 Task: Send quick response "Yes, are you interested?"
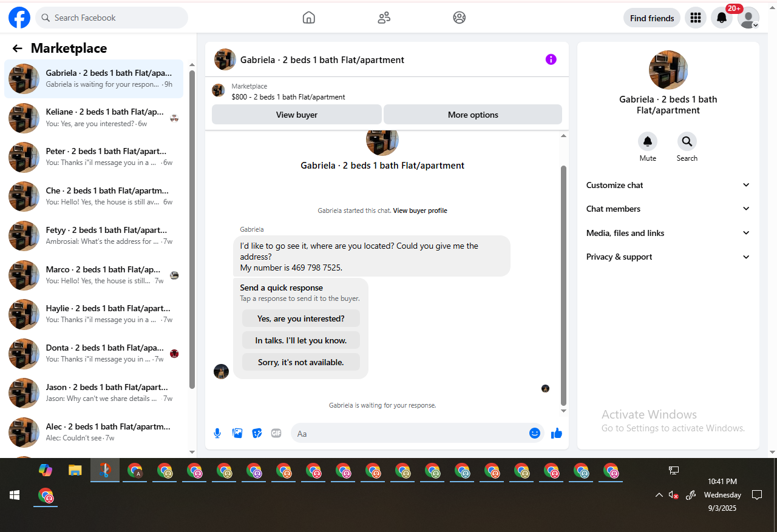tap(301, 318)
